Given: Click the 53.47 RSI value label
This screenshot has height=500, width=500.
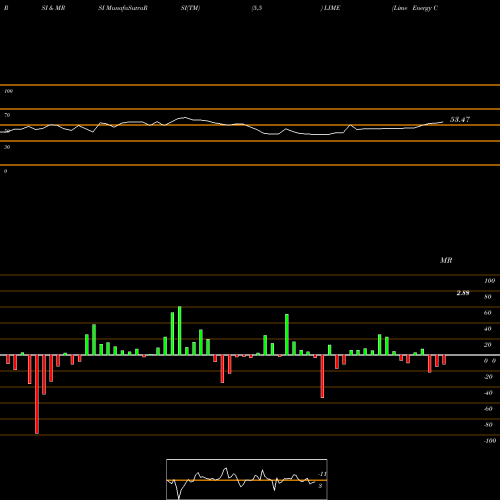Looking at the screenshot, I should tap(460, 119).
